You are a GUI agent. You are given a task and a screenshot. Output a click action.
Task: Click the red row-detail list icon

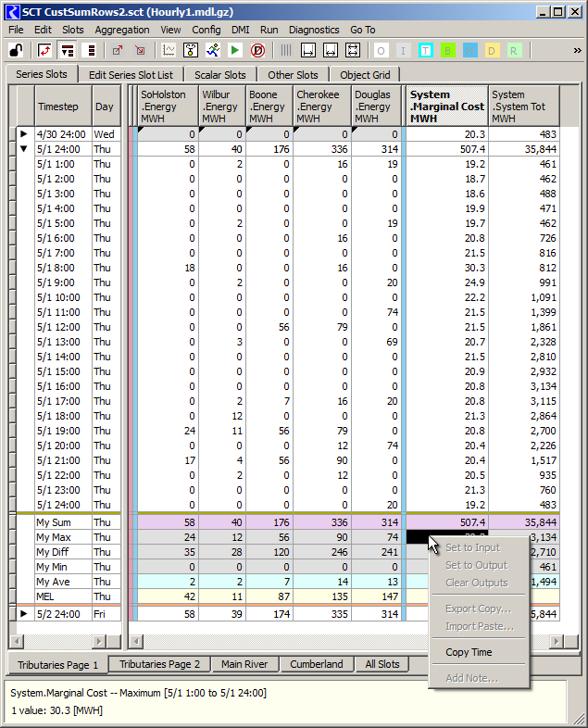(91, 50)
